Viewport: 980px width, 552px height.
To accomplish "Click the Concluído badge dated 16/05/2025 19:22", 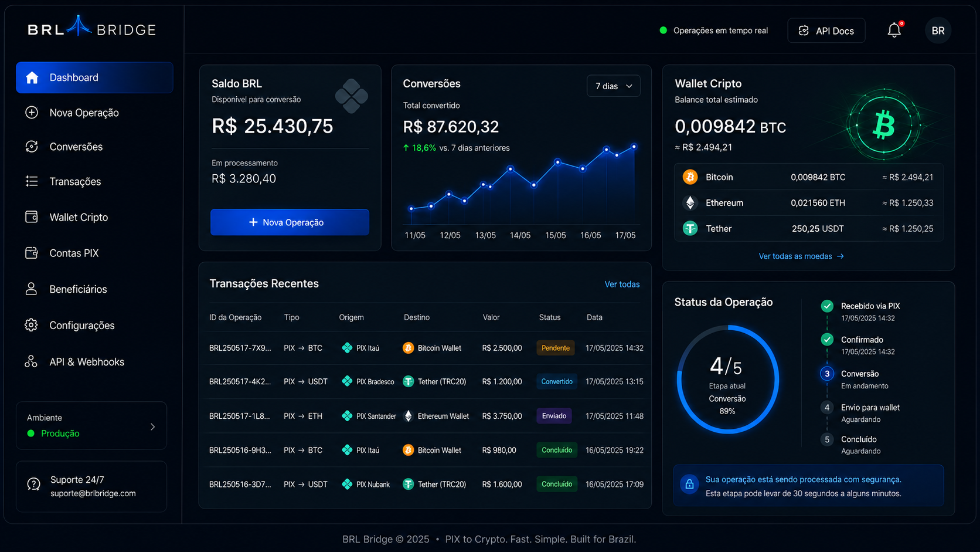I will click(x=557, y=450).
